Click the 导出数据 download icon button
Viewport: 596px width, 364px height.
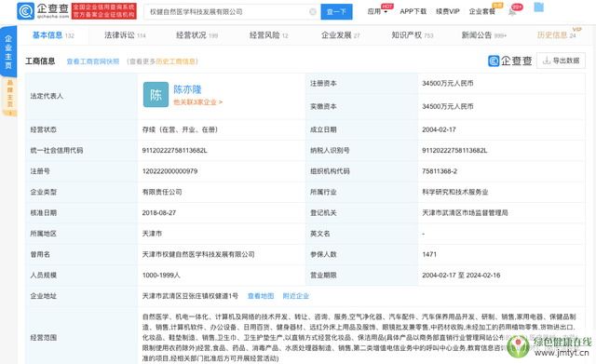click(561, 61)
